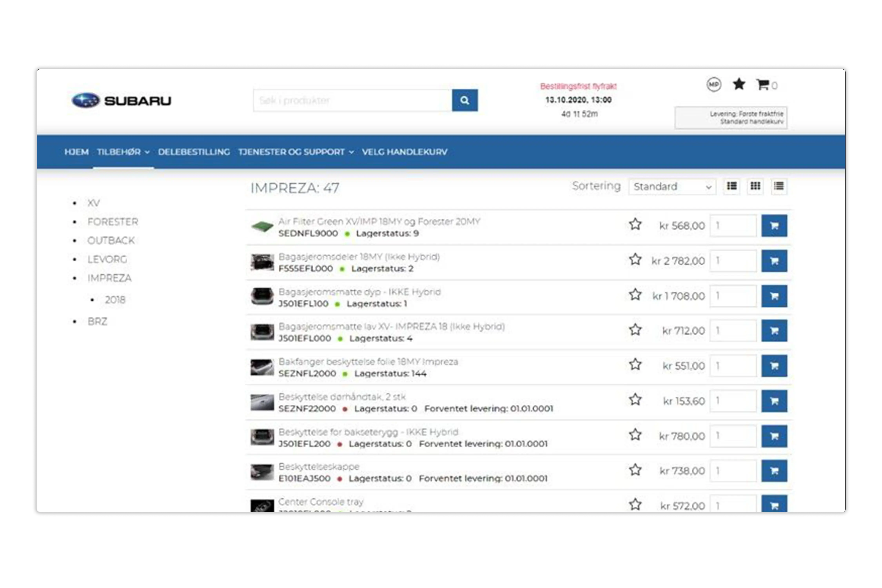Go to HJEM in navigation bar
Screen dimensions: 882x588
point(76,152)
